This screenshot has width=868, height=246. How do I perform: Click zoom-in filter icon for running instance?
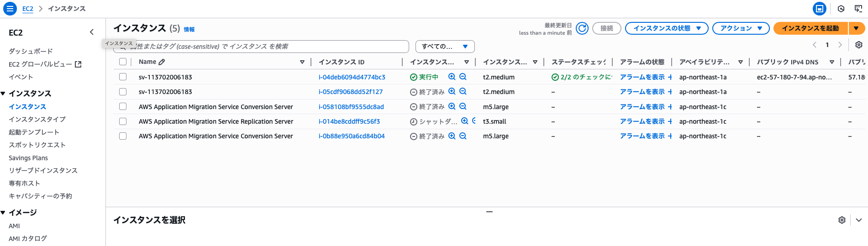coord(452,77)
